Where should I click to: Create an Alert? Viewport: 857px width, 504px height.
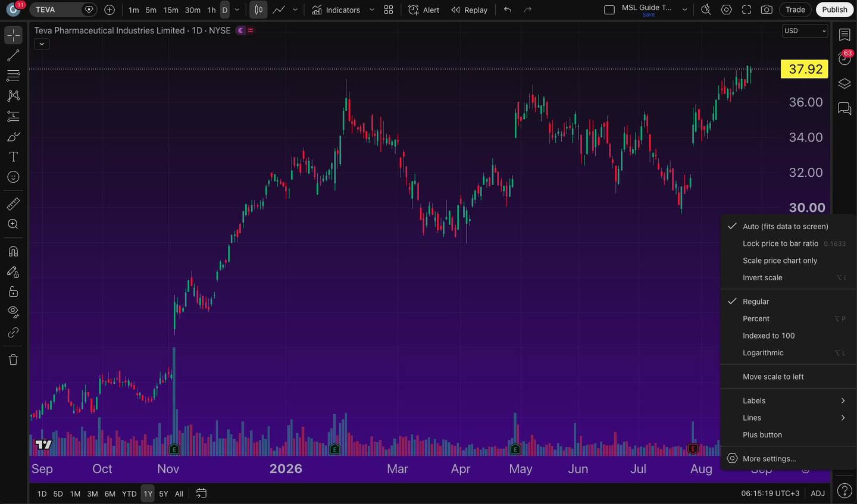[x=424, y=10]
